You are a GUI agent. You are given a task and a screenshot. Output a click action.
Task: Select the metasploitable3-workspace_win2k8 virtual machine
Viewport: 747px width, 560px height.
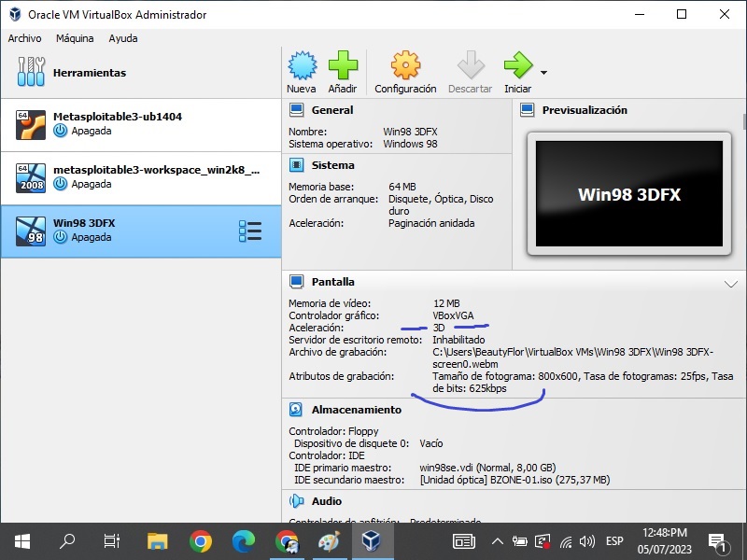click(141, 178)
